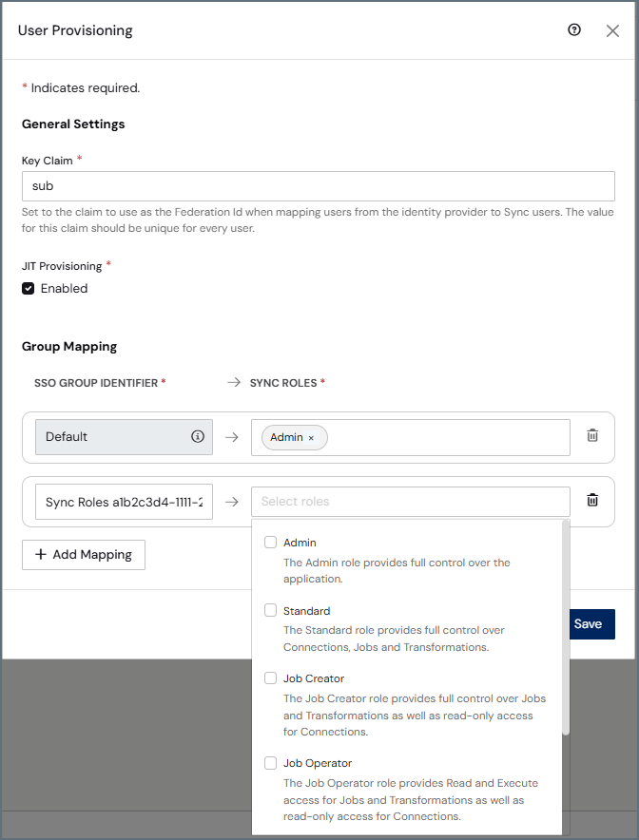This screenshot has width=639, height=840.
Task: Click the Admin role description text
Action: (397, 570)
